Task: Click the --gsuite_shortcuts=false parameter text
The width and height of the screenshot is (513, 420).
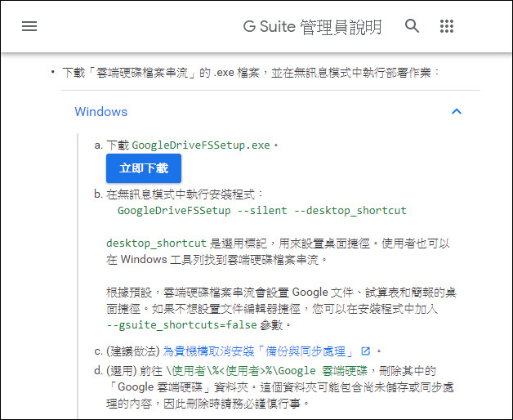Action: point(182,325)
